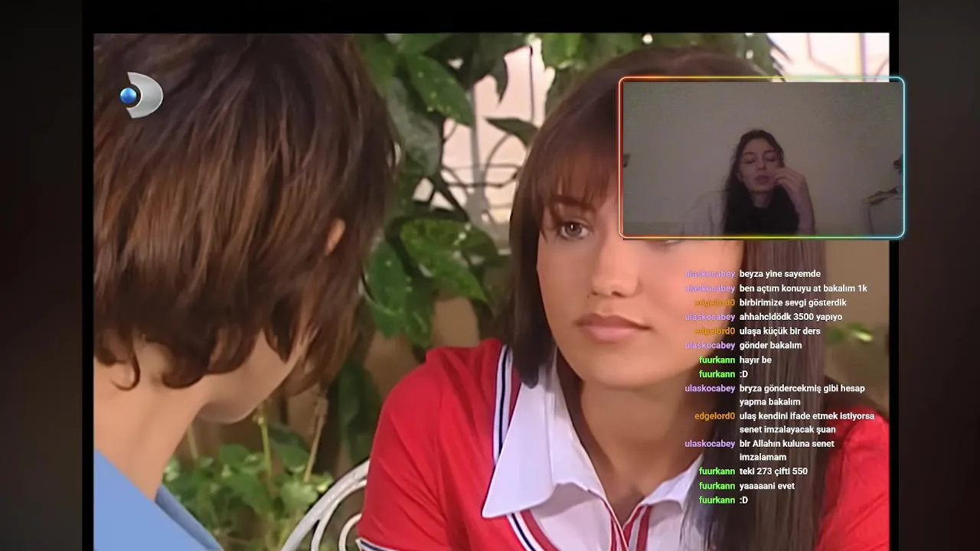Screen dimensions: 980x551
Task: Select message "hayır be"
Action: point(755,360)
